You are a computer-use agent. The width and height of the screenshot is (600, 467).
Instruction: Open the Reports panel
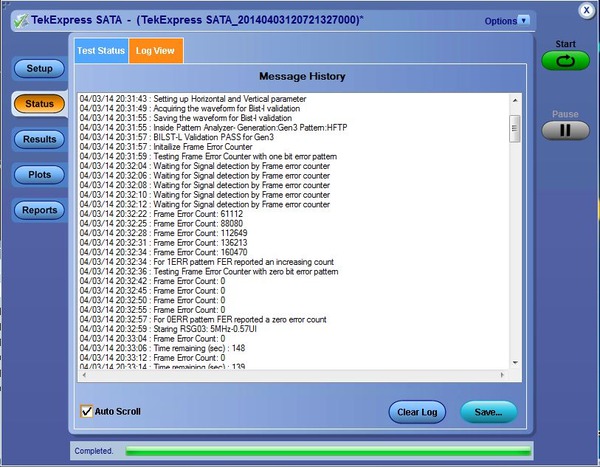click(39, 210)
